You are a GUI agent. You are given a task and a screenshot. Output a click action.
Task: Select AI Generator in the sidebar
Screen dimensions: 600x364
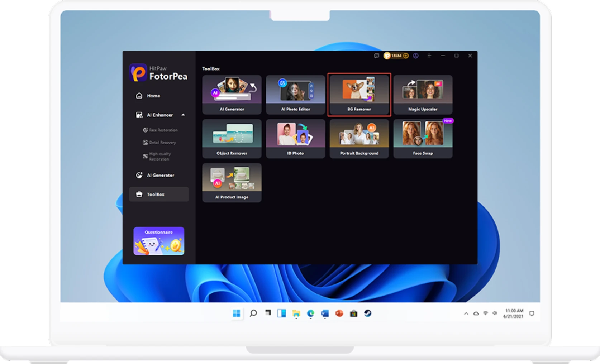point(160,175)
